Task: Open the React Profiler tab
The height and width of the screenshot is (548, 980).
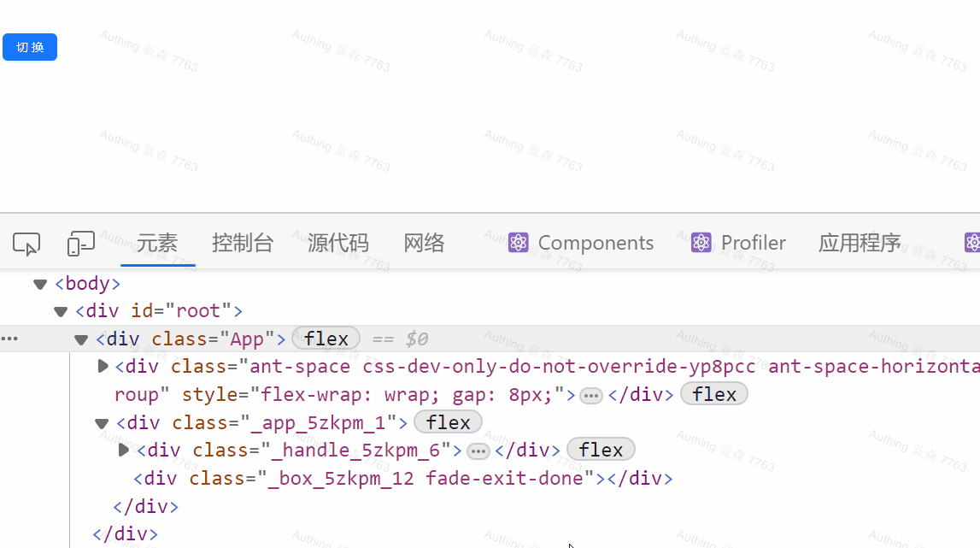Action: [x=738, y=243]
